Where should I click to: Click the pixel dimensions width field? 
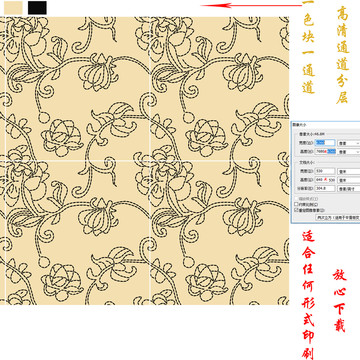point(325,143)
